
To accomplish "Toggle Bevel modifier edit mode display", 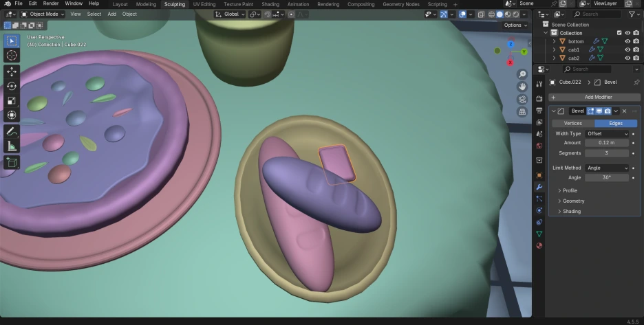I will [590, 111].
